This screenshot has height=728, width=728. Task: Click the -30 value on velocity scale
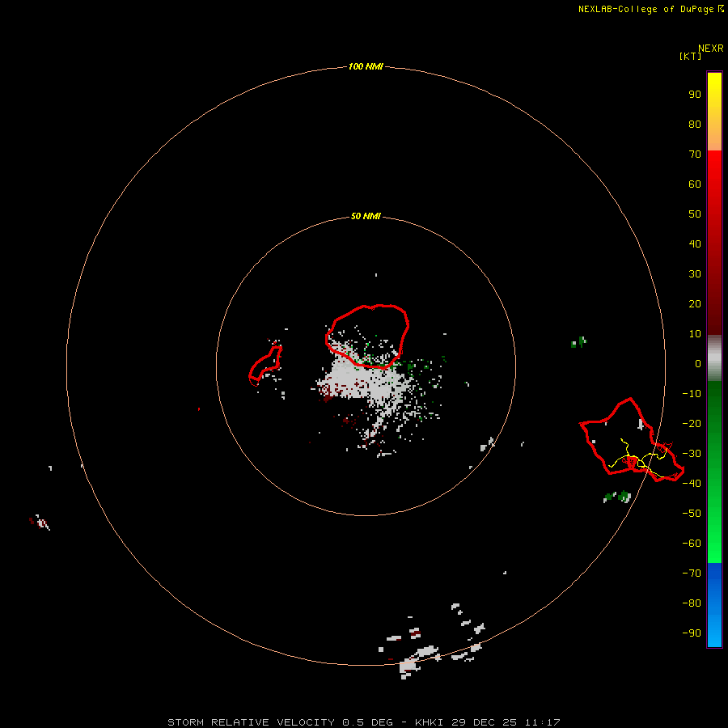pyautogui.click(x=692, y=454)
